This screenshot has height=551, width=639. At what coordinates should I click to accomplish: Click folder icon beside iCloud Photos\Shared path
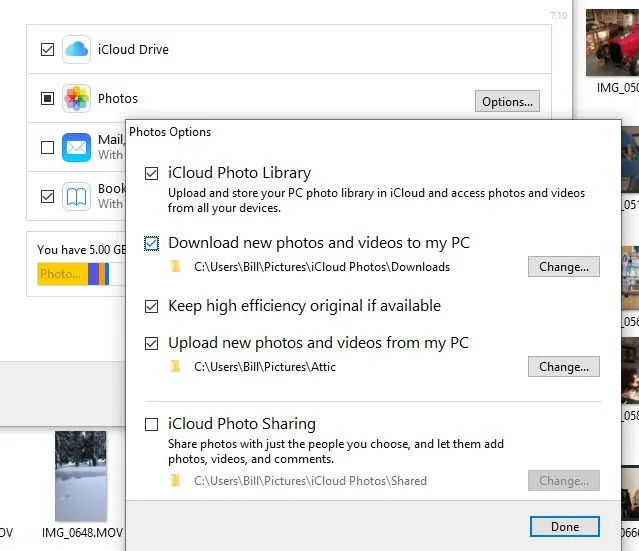(176, 480)
